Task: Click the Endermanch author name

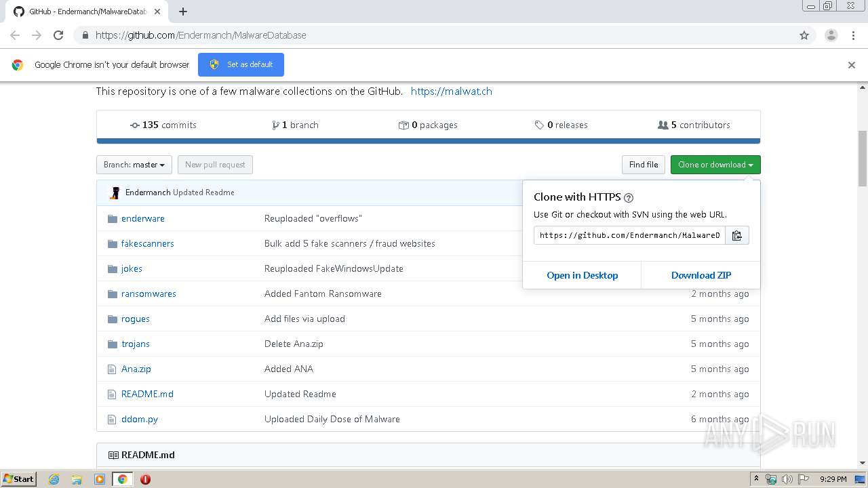Action: coord(148,192)
